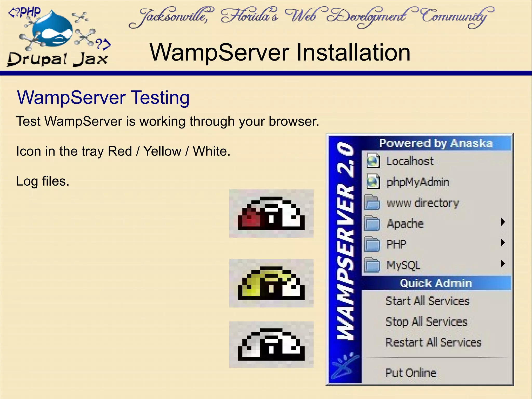This screenshot has width=532, height=399.
Task: Click the Powered by Anaska header
Action: pyautogui.click(x=436, y=143)
